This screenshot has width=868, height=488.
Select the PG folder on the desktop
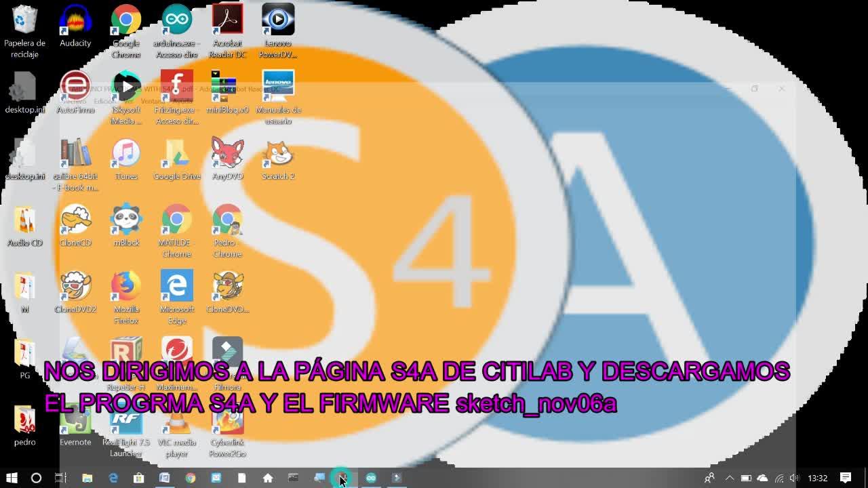(24, 359)
